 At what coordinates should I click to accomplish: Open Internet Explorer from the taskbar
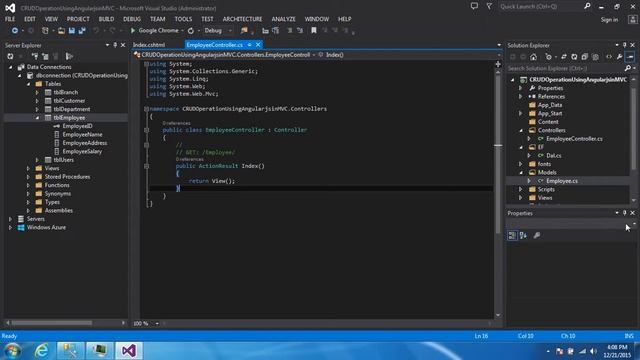(42, 351)
